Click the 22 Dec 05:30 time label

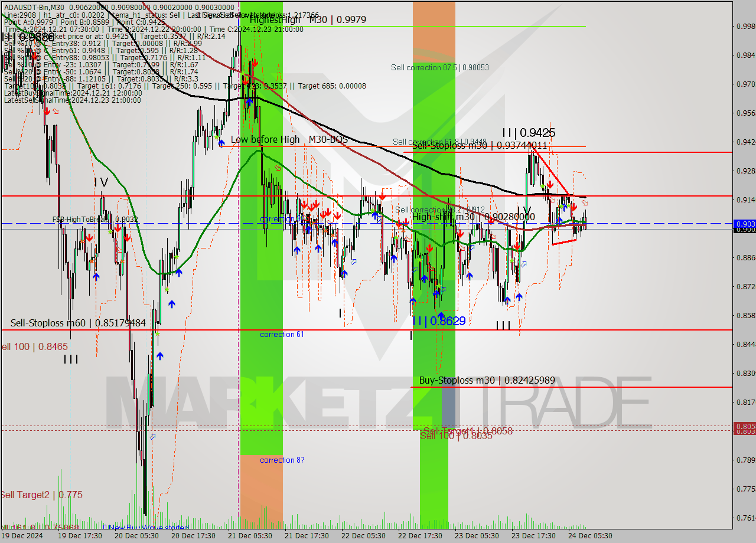[x=362, y=536]
